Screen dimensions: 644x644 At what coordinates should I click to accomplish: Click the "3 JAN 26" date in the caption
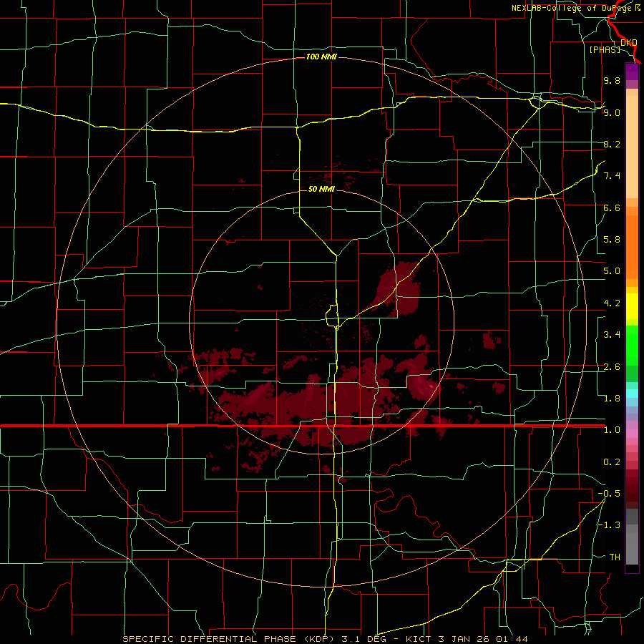click(462, 639)
